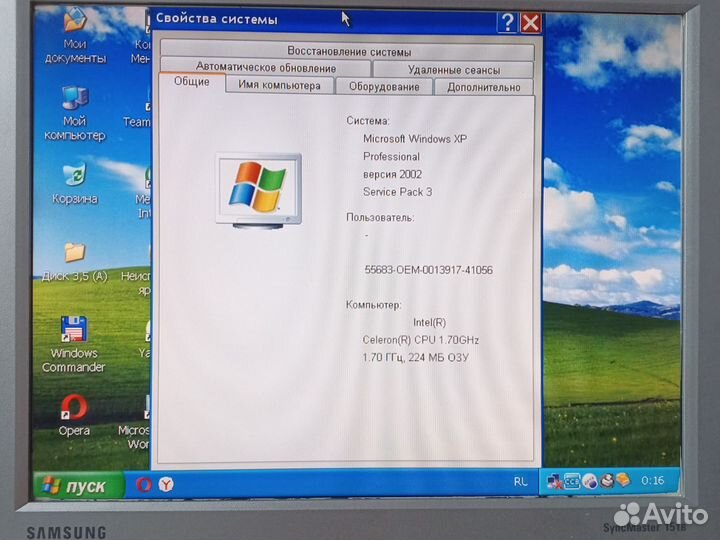The width and height of the screenshot is (720, 540).
Task: Click the Корзина recycle bin icon
Action: 74,176
